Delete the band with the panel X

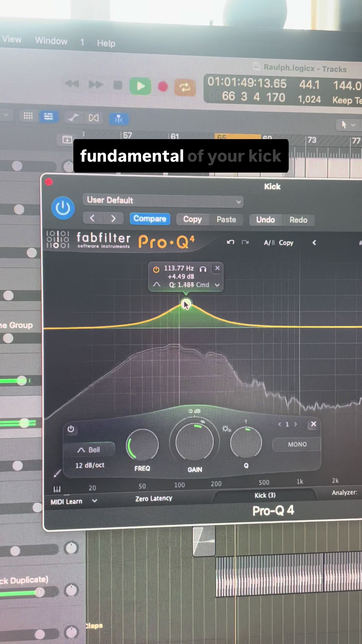(313, 424)
